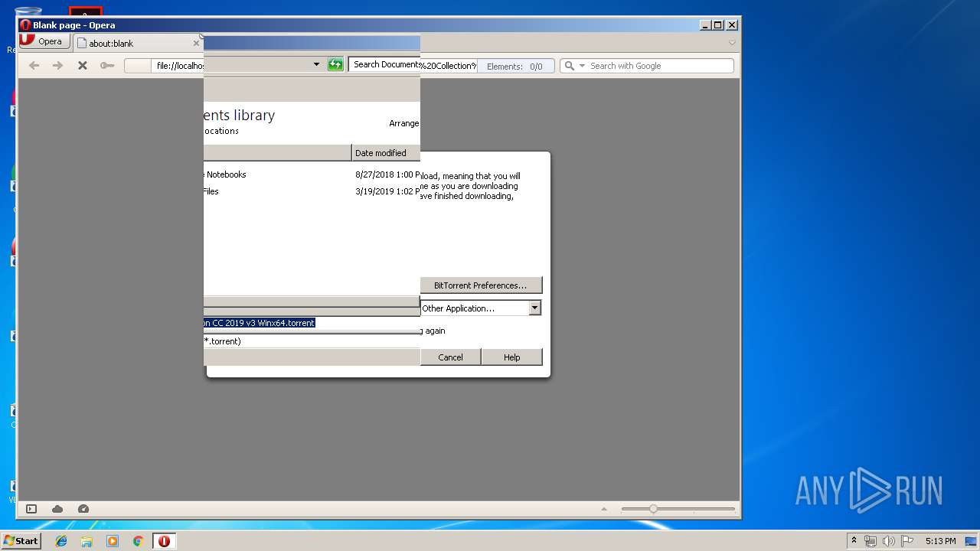Click the green refresh icon in file dialog

[335, 64]
